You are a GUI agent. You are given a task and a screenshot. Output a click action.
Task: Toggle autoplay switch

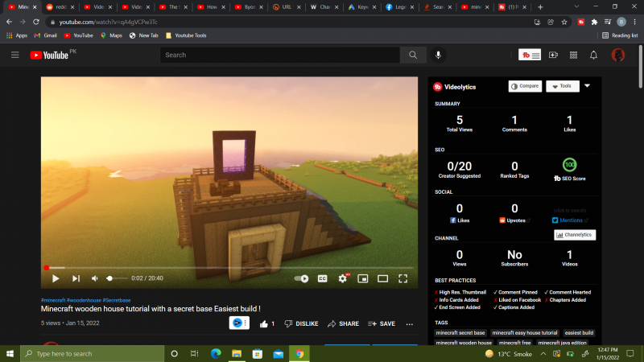click(x=302, y=278)
